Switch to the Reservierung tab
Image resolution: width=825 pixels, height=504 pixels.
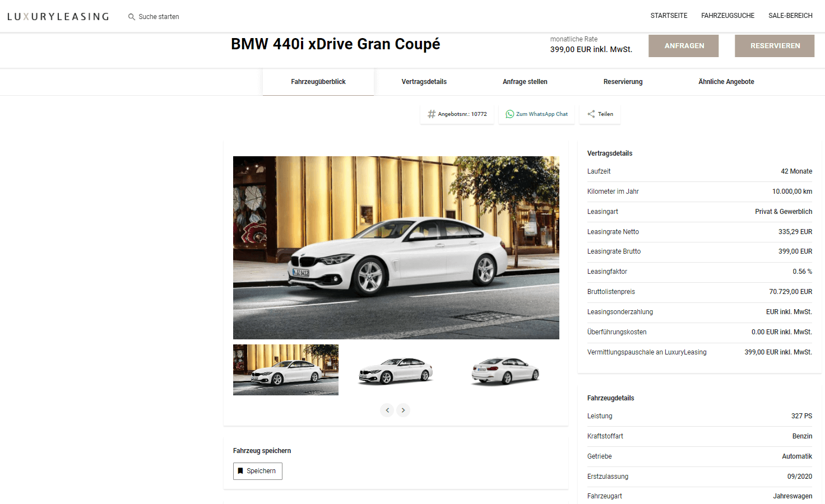[x=623, y=82]
